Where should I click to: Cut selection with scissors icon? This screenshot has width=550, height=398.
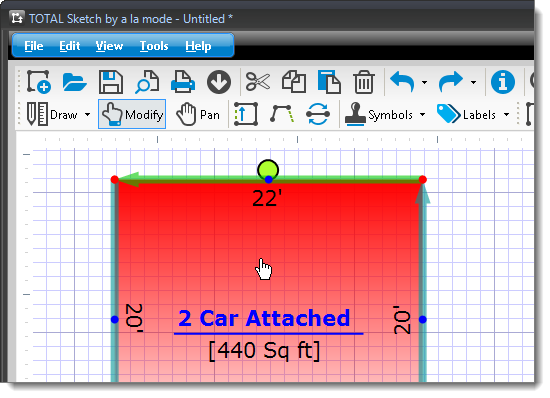(258, 82)
